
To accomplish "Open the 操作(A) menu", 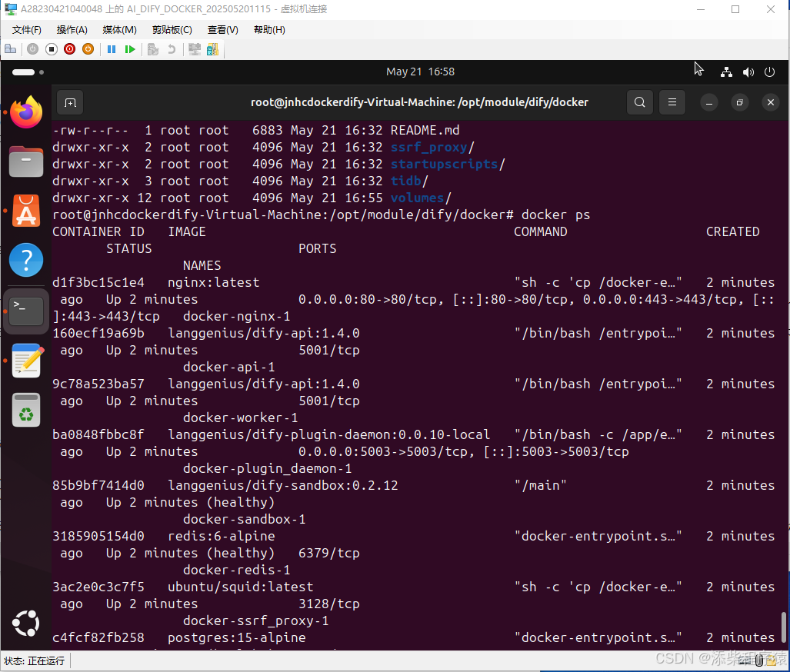I will coord(72,30).
